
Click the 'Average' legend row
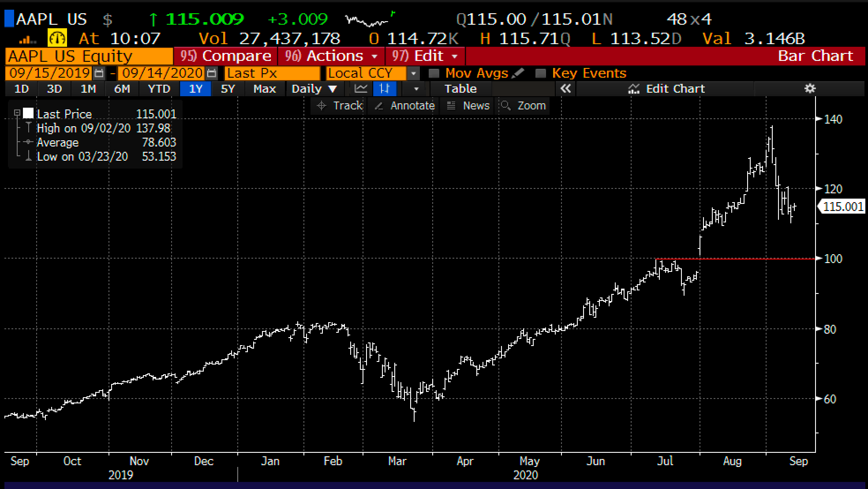(101, 143)
